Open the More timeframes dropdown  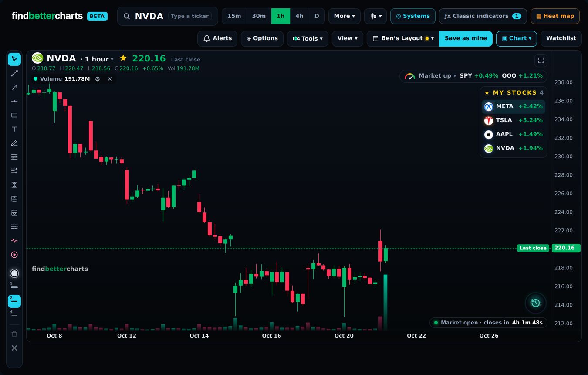point(344,16)
